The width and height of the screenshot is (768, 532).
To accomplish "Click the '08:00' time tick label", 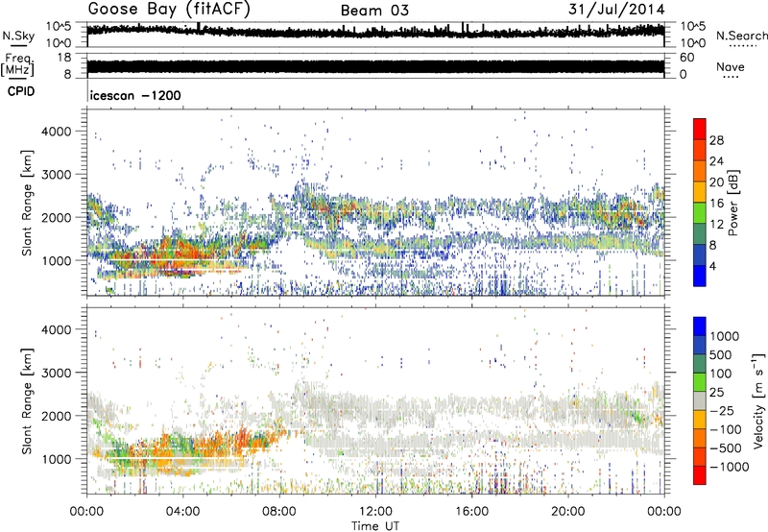I will (279, 512).
